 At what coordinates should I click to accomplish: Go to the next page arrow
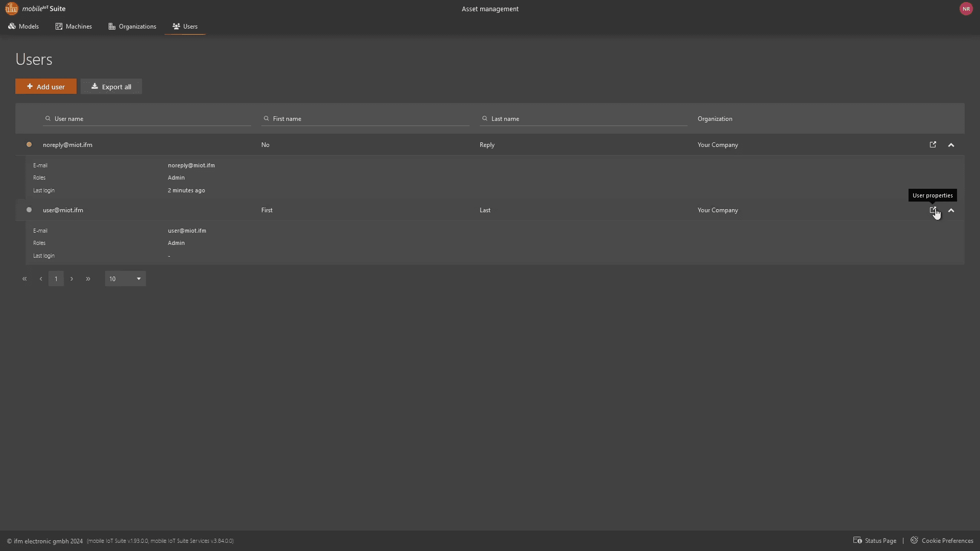[72, 279]
